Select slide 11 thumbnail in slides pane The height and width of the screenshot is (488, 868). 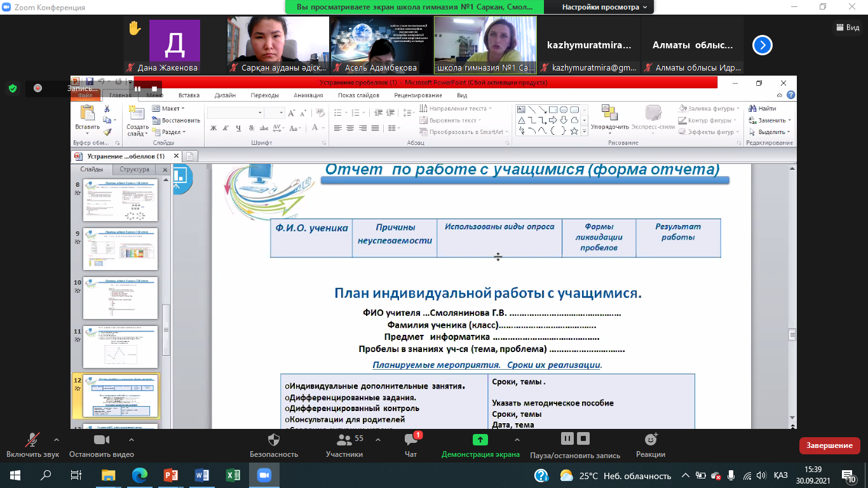pos(120,346)
